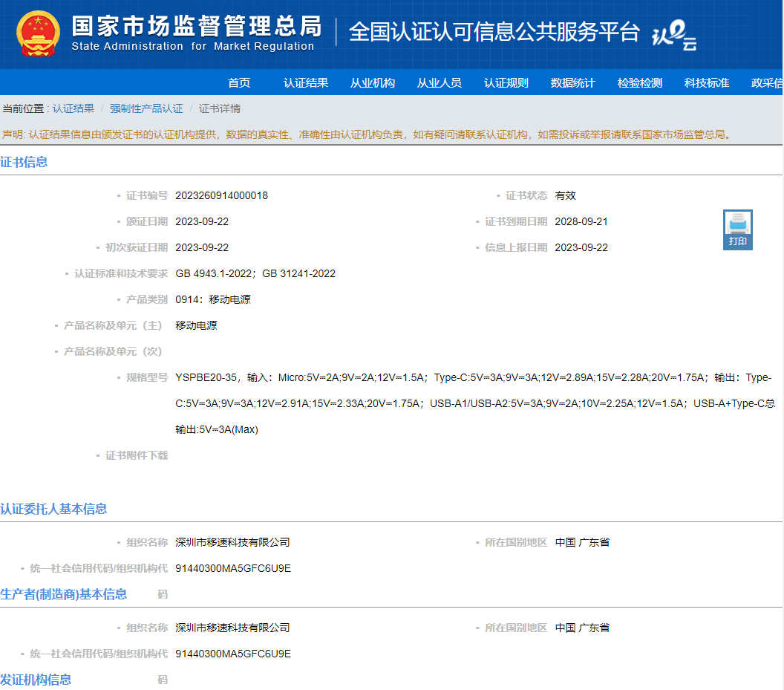Viewport: 784px width, 690px height.
Task: Click 中国 广东省 in 生产者 section
Action: click(x=583, y=628)
